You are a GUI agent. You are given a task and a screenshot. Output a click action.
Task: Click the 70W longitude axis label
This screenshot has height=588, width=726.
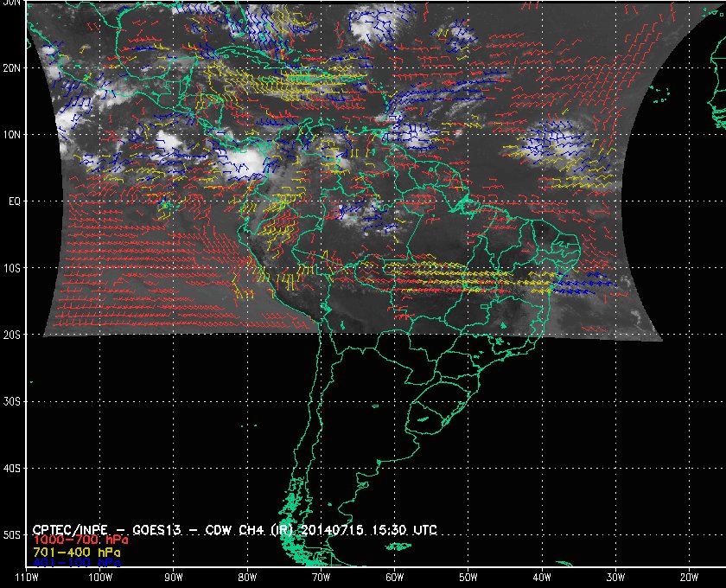(x=321, y=578)
